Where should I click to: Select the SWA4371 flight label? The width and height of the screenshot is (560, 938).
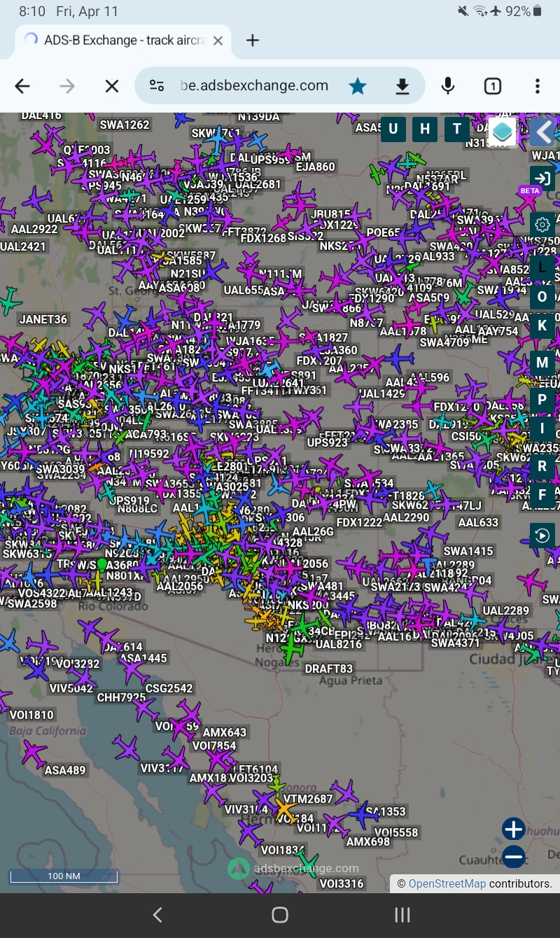click(x=456, y=643)
